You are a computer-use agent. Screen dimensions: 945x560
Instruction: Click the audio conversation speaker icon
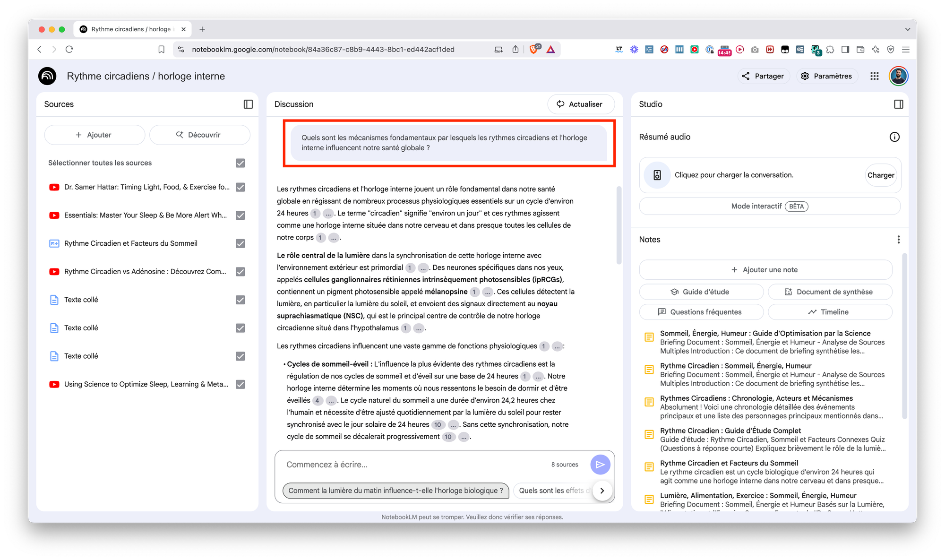pos(657,175)
